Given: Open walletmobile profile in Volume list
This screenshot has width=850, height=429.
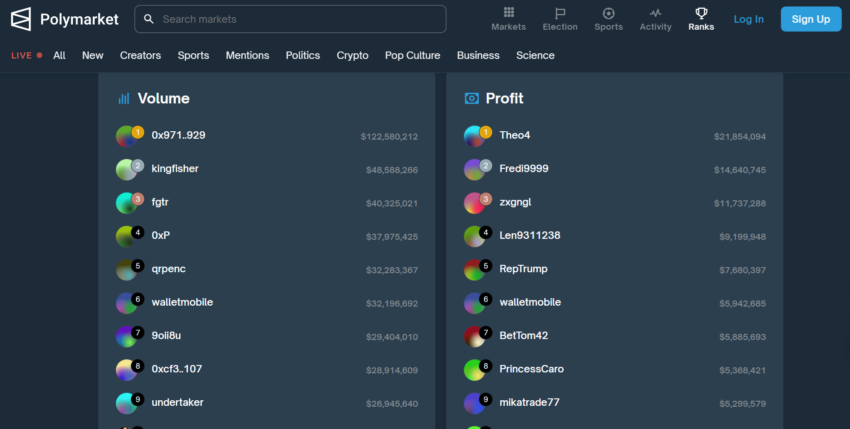Looking at the screenshot, I should coord(182,302).
